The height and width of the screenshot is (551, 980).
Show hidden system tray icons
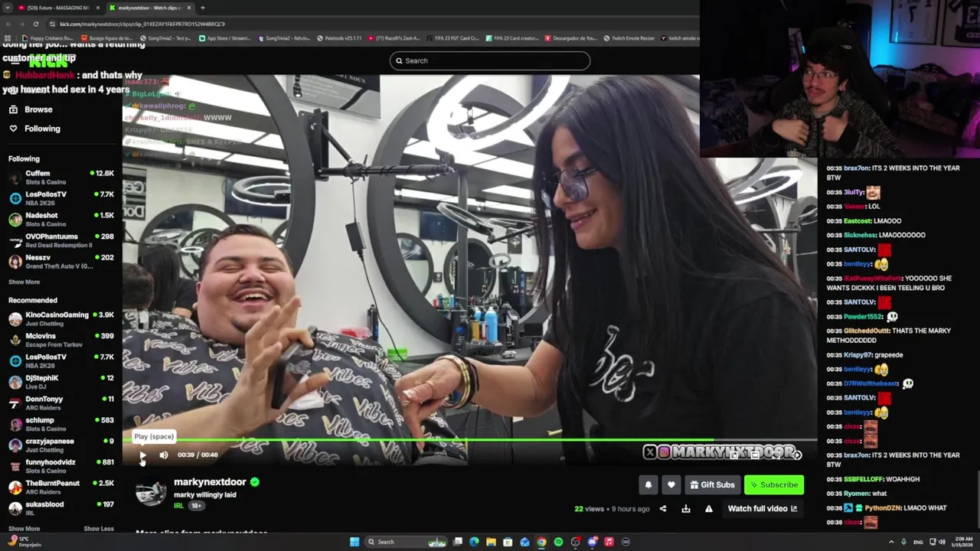(891, 542)
